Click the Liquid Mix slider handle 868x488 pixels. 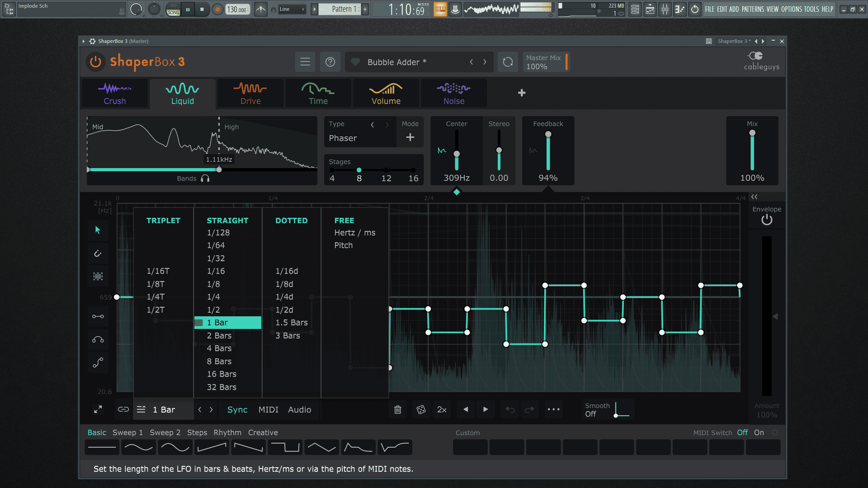tap(752, 133)
